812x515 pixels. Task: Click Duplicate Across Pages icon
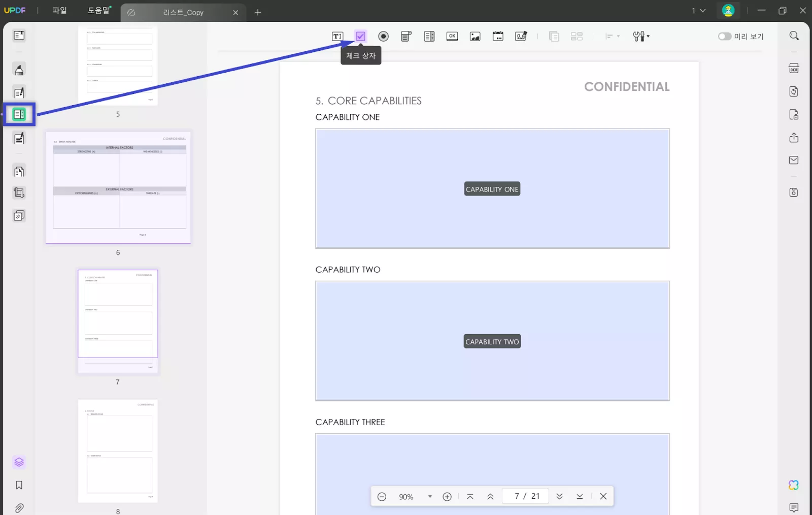pyautogui.click(x=554, y=36)
